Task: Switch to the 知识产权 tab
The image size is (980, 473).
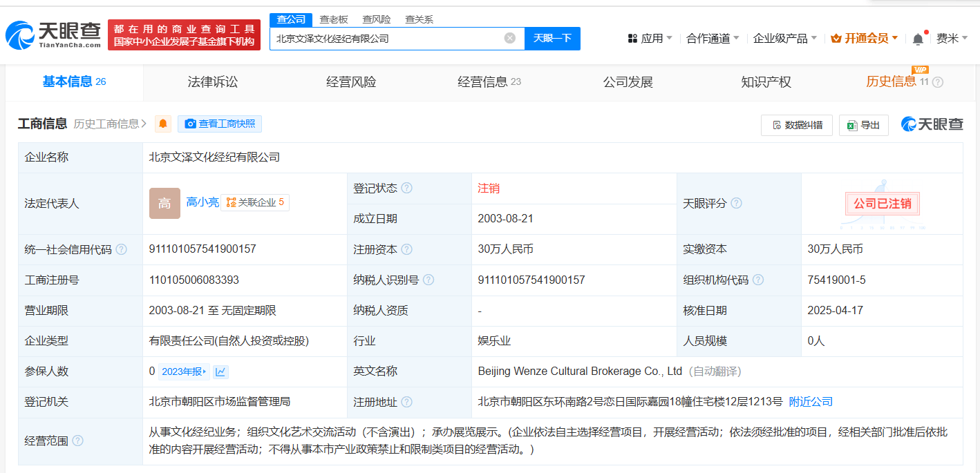Action: [x=766, y=82]
